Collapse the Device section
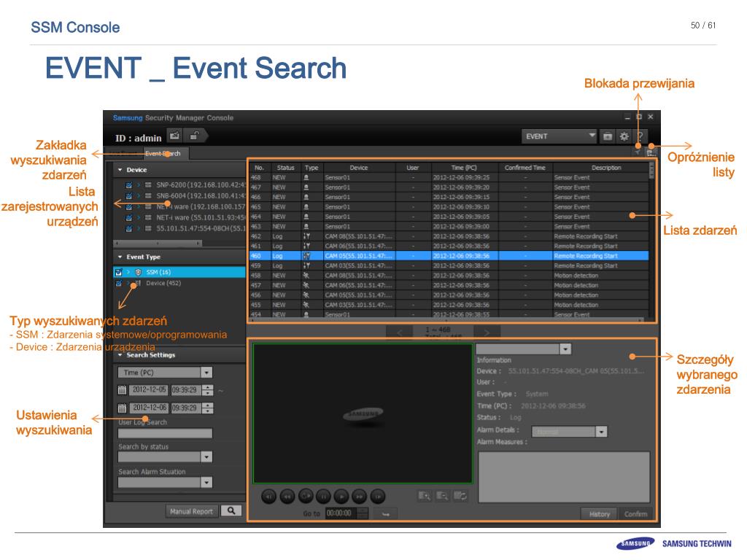 (120, 169)
